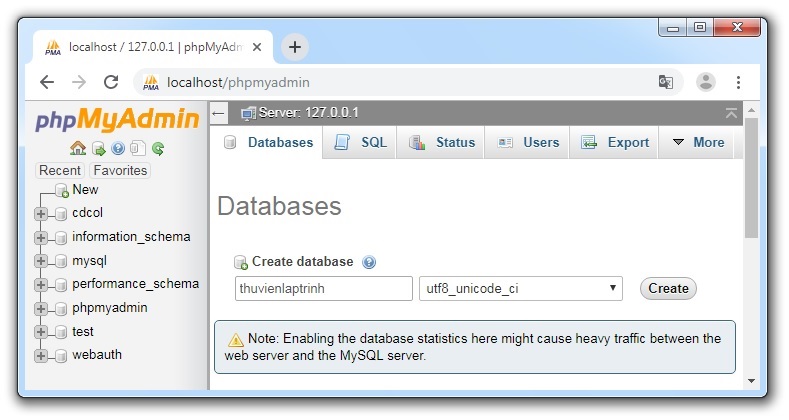Open the Export tab

616,143
